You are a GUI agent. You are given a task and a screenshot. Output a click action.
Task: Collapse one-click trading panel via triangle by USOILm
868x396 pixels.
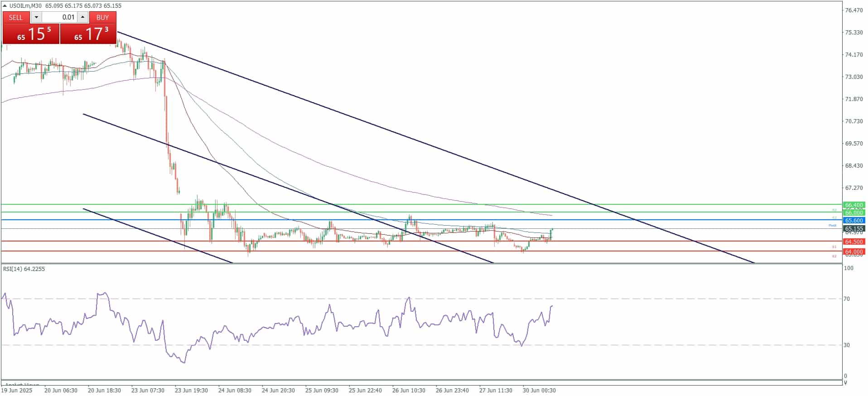click(5, 6)
